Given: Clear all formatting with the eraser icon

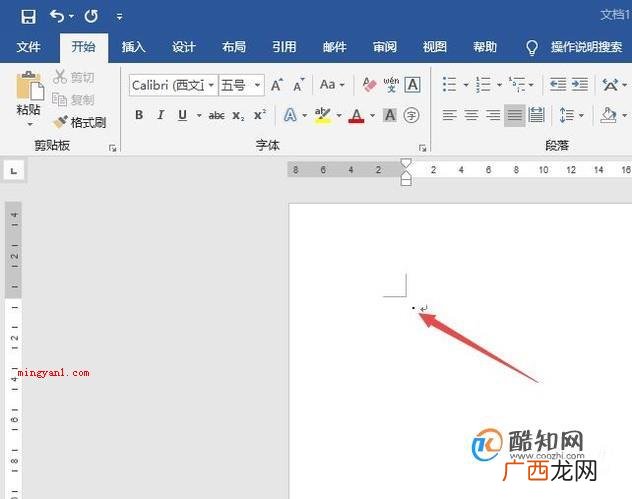Looking at the screenshot, I should coord(369,85).
